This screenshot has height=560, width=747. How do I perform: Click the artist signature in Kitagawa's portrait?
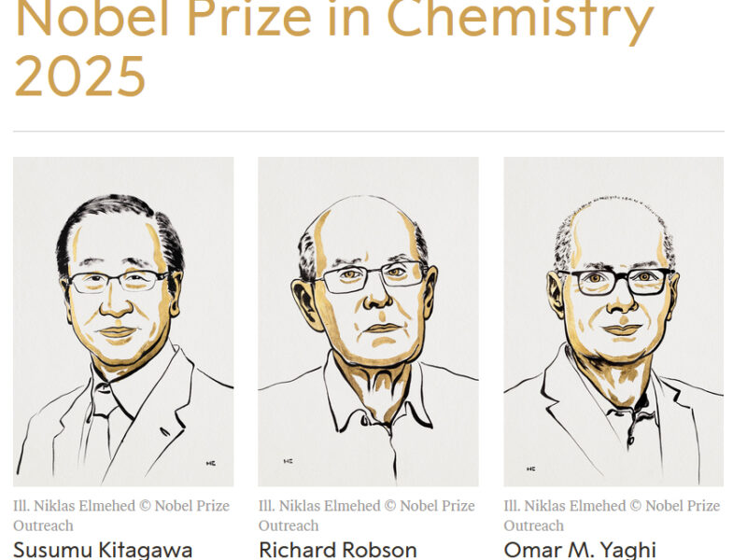(211, 461)
